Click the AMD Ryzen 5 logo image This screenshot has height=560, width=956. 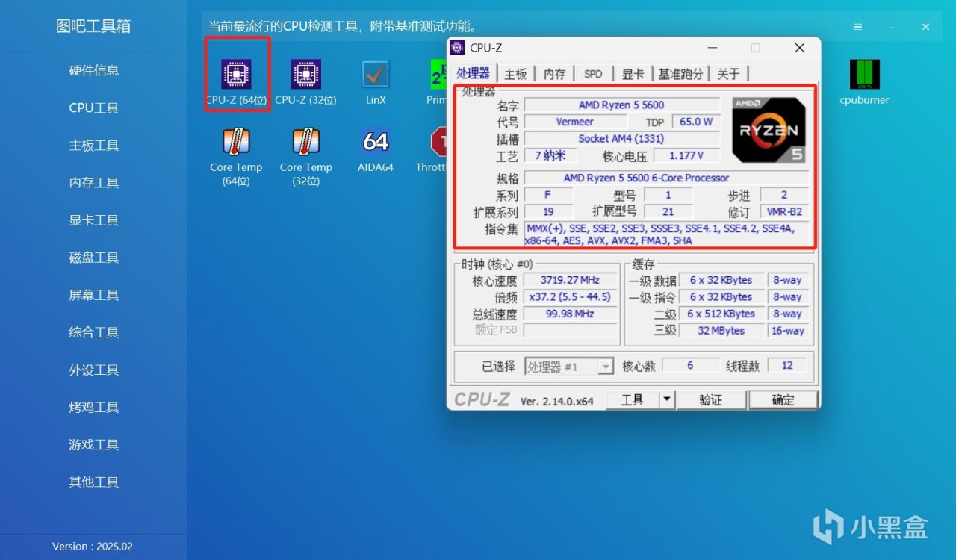[x=769, y=130]
